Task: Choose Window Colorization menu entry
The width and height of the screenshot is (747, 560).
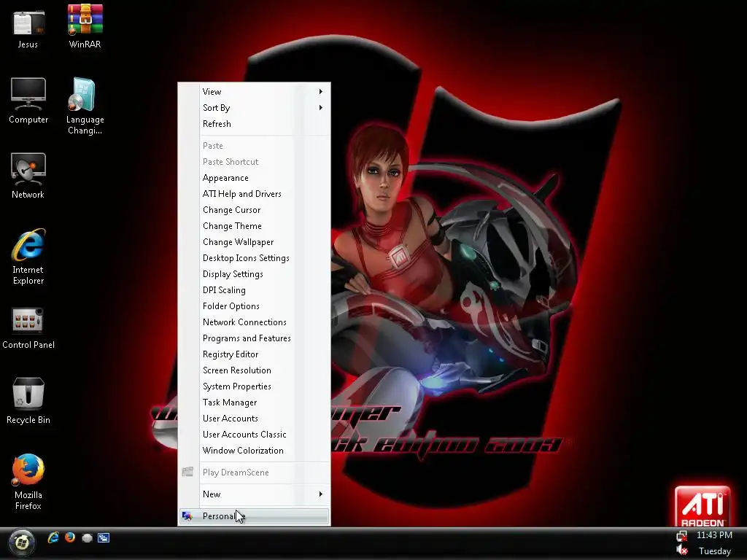Action: [x=243, y=451]
